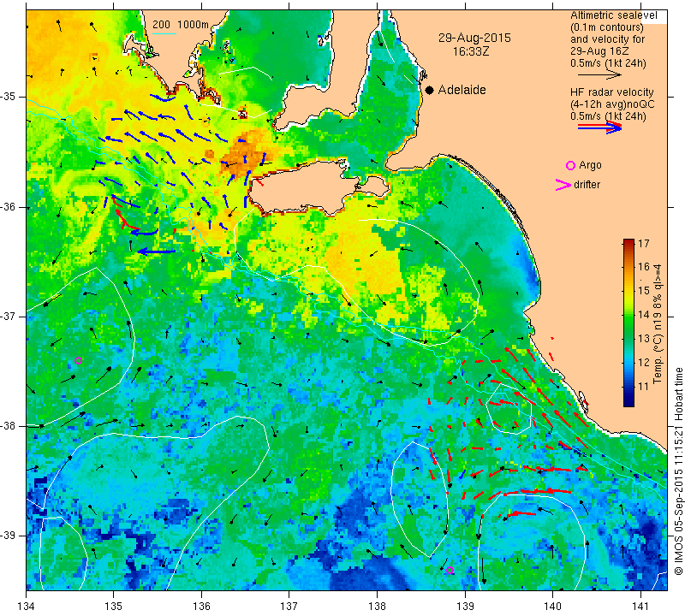Screen dimensions: 685x616
Task: Click the longitude axis label '137'
Action: pos(289,606)
